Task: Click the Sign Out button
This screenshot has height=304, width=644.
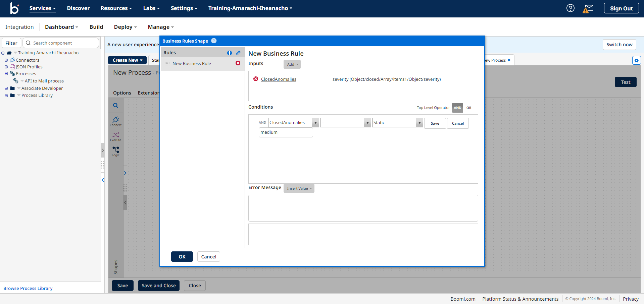Action: click(621, 8)
